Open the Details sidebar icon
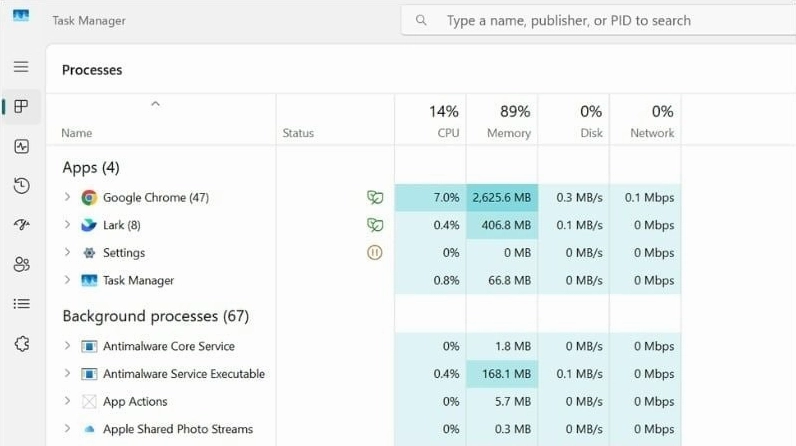Image resolution: width=796 pixels, height=446 pixels. coord(21,304)
